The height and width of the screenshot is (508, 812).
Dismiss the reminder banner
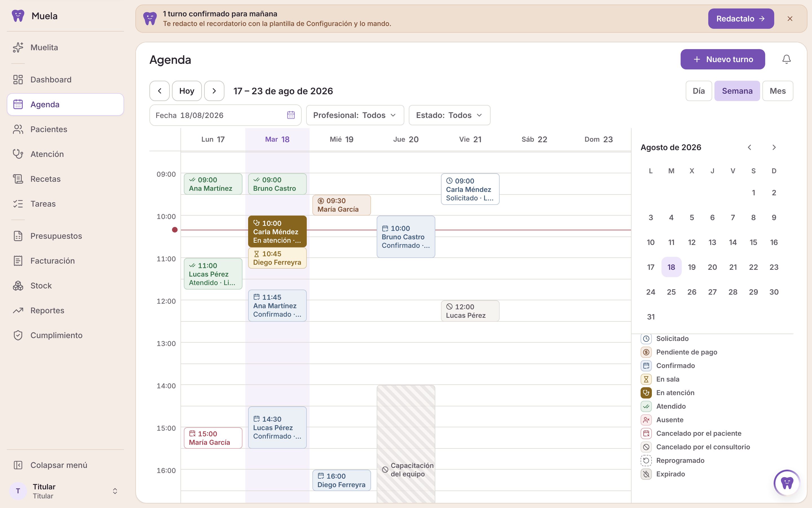(x=790, y=19)
